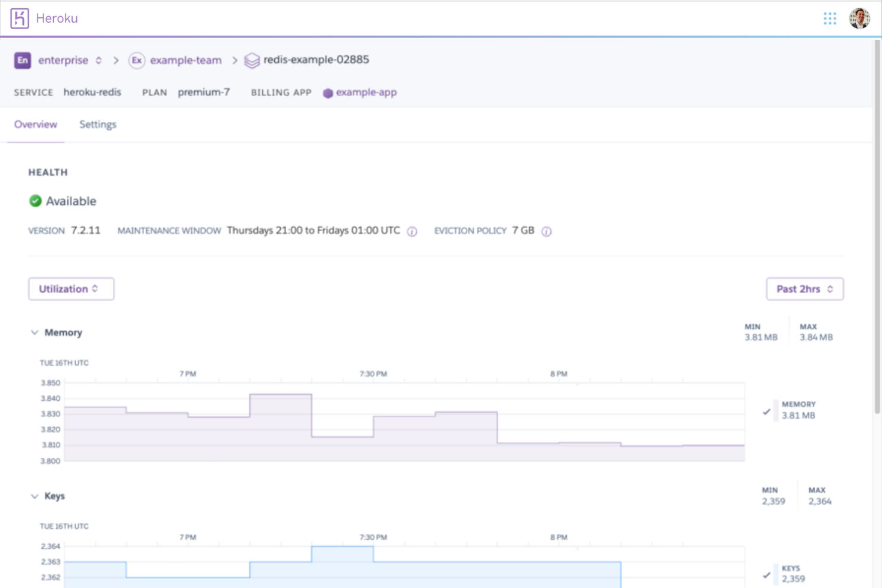The width and height of the screenshot is (882, 588).
Task: Click the redis datastore stack icon
Action: [252, 60]
